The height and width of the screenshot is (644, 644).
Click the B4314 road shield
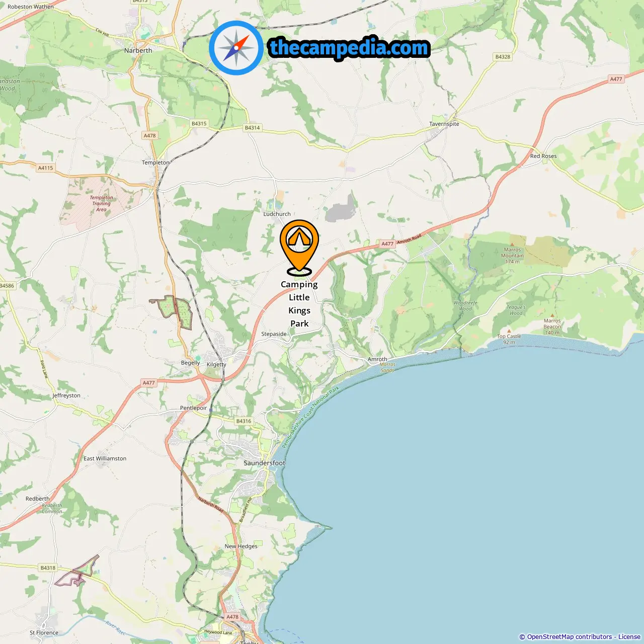pos(252,128)
